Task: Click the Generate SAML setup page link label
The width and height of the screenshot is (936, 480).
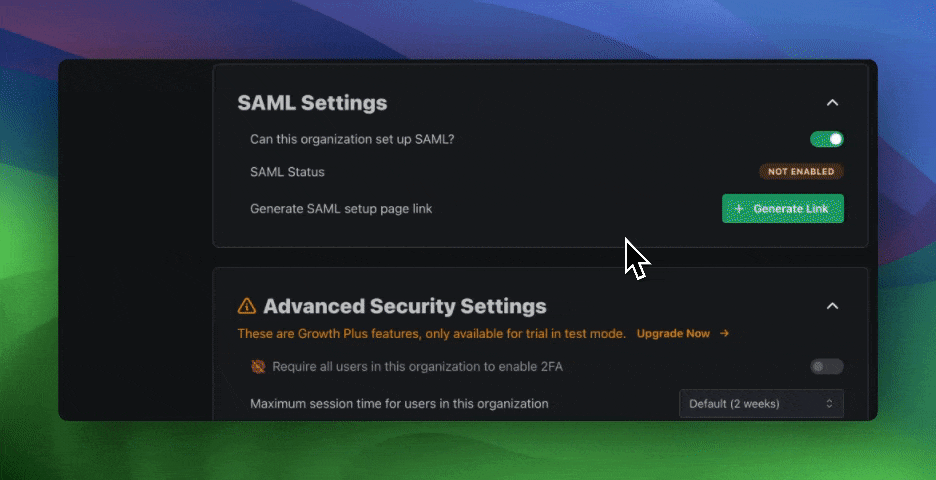Action: pyautogui.click(x=341, y=209)
